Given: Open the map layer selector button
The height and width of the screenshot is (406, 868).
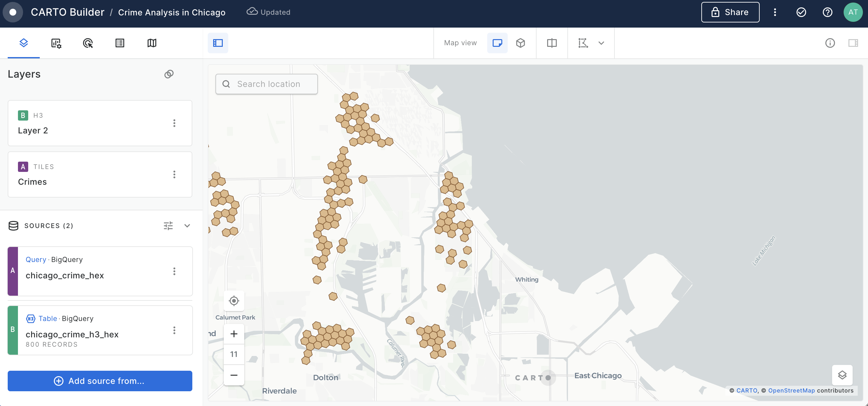Looking at the screenshot, I should (x=842, y=375).
